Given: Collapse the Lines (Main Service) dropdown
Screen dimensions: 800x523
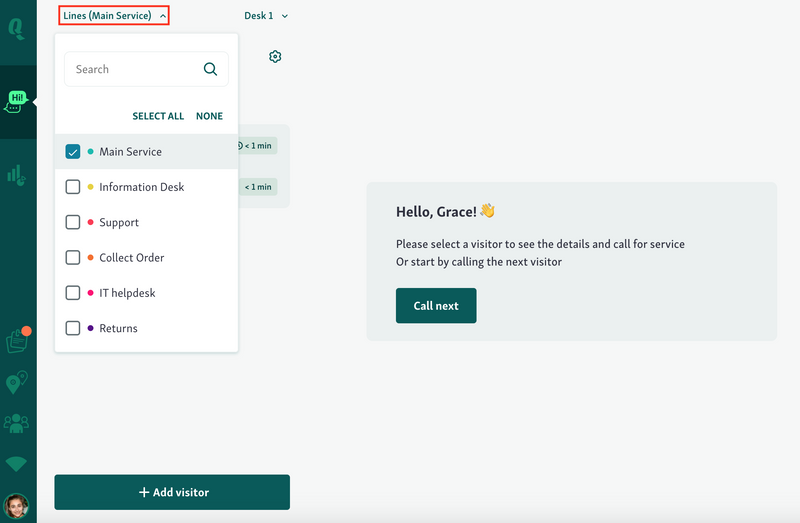Looking at the screenshot, I should point(114,15).
